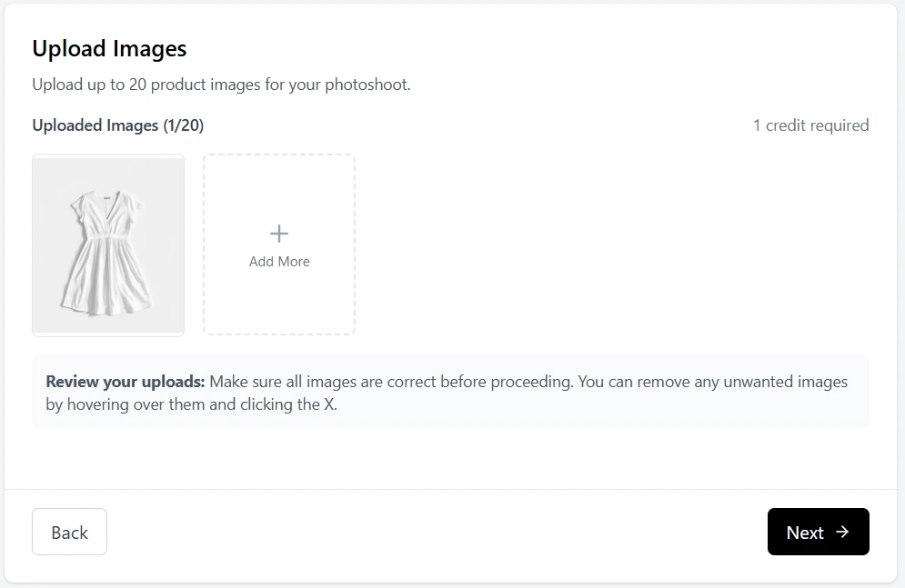Select the Add More label text
The image size is (905, 588).
pyautogui.click(x=278, y=261)
